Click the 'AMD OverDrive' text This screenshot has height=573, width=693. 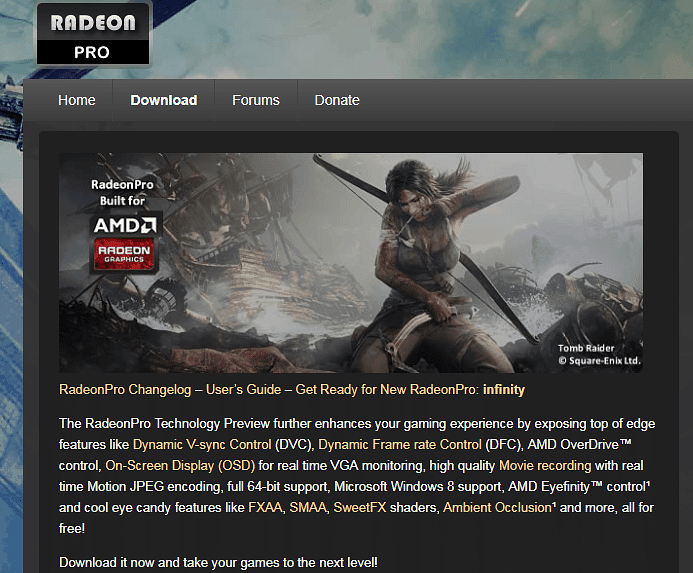coord(579,444)
